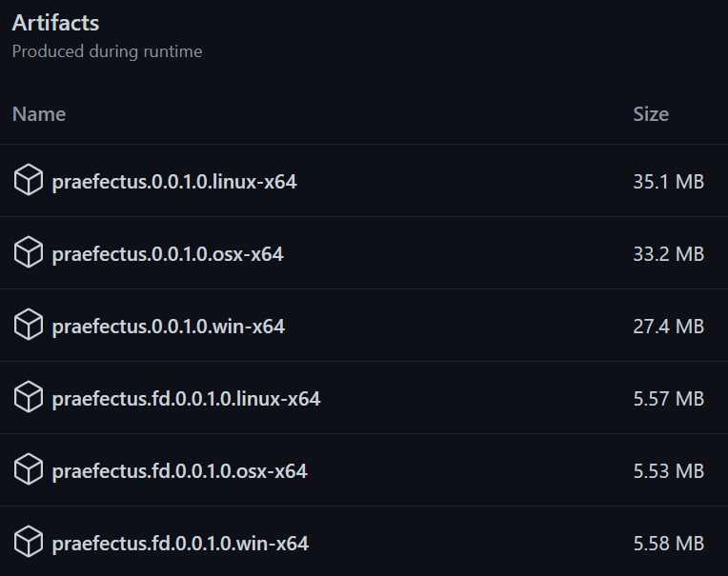Click the Size column header
The height and width of the screenshot is (576, 728).
pyautogui.click(x=651, y=114)
